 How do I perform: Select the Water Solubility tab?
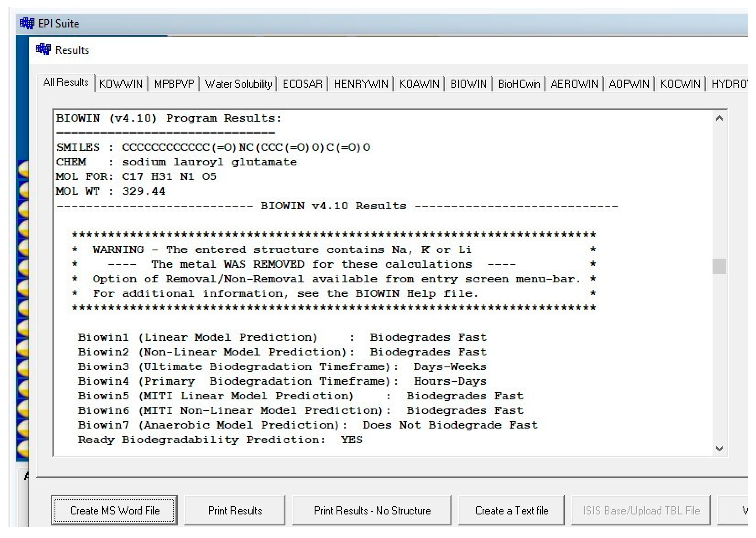point(238,84)
